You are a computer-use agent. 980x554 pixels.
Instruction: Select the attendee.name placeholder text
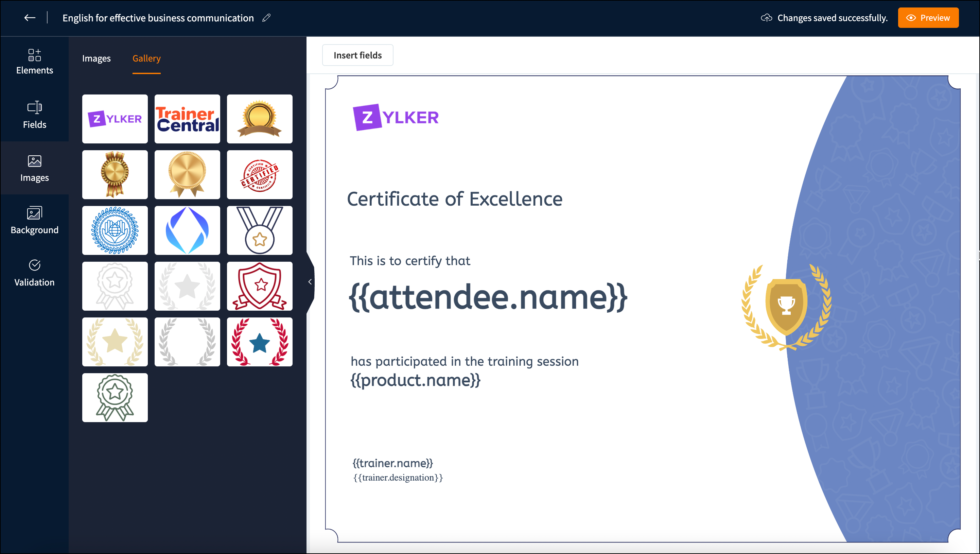point(488,297)
